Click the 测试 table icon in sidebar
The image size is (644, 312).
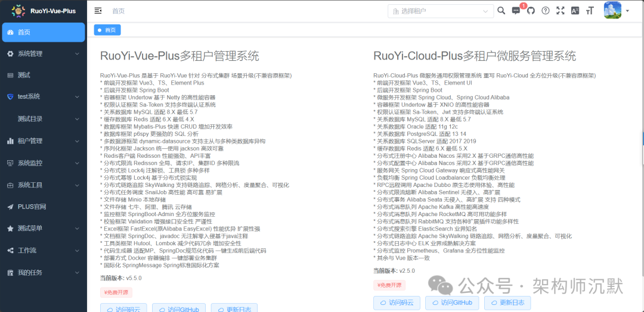(x=10, y=76)
